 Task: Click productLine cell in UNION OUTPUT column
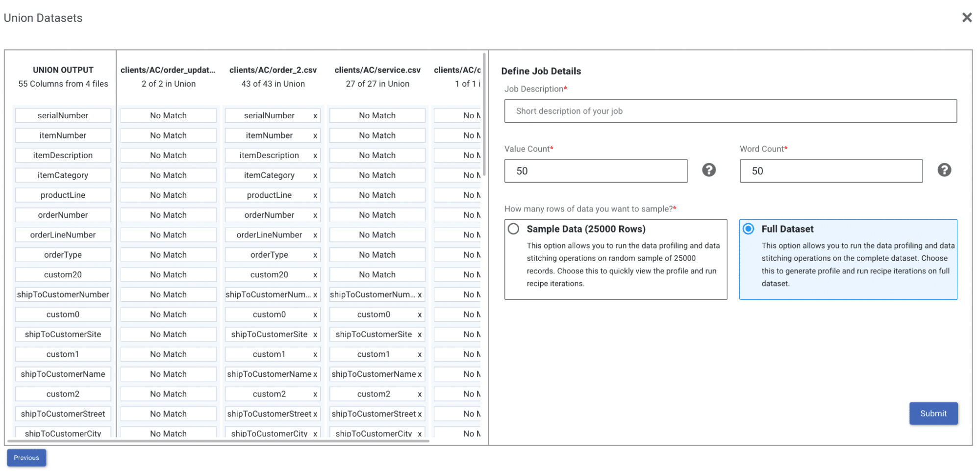point(63,195)
